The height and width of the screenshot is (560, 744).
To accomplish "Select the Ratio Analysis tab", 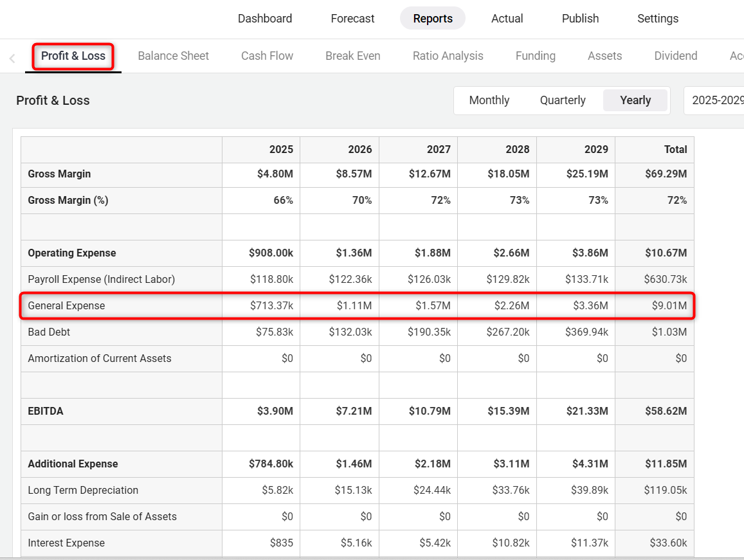I will 448,56.
